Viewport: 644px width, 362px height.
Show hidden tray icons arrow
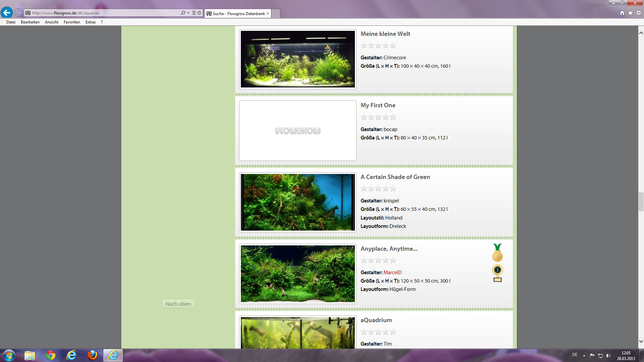tap(584, 355)
